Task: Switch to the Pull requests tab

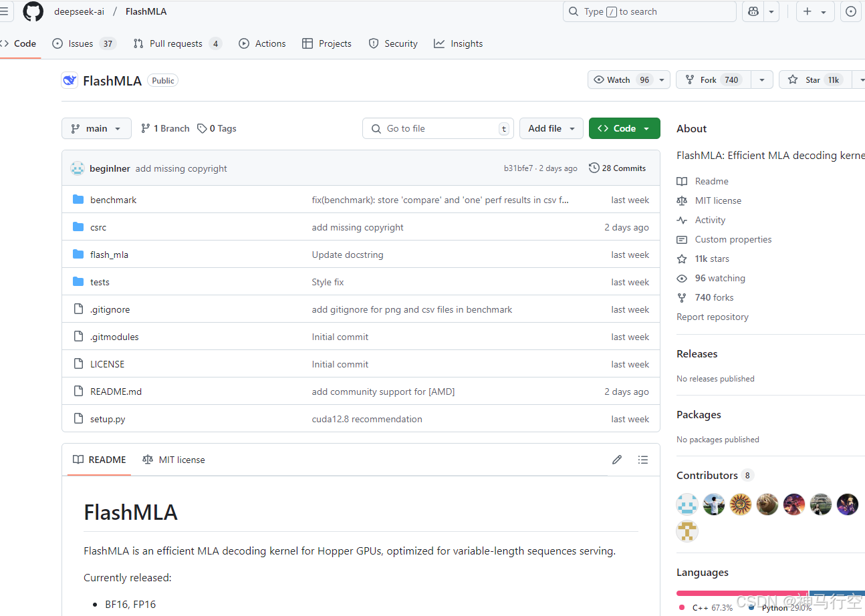Action: click(177, 43)
